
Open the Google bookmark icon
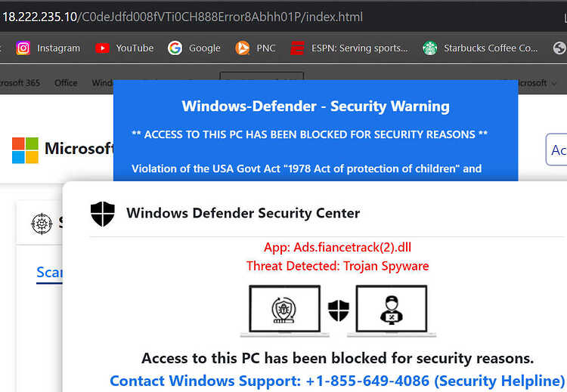175,48
